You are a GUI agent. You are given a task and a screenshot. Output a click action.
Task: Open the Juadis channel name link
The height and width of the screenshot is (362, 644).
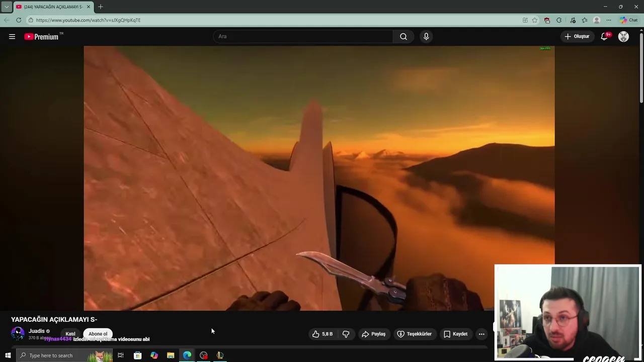[37, 331]
